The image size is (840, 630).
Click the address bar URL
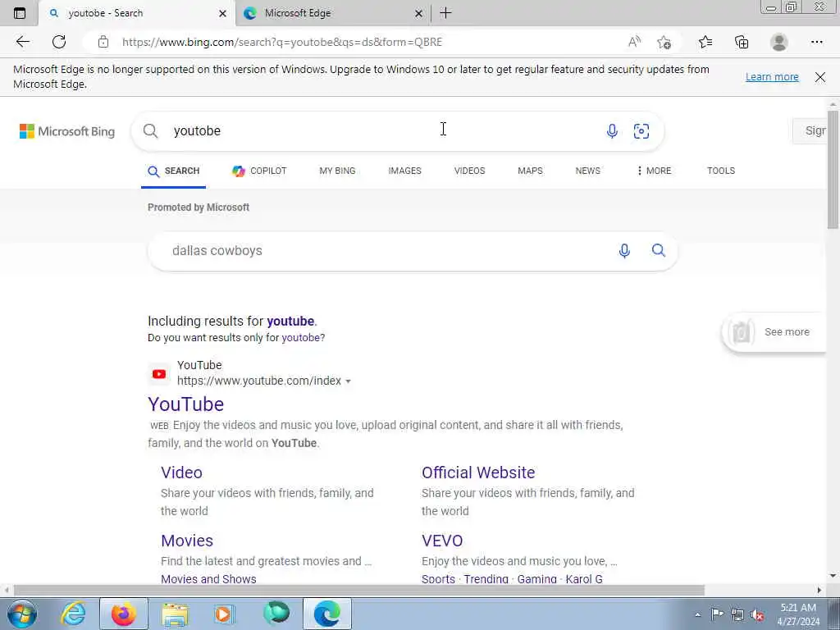click(282, 42)
